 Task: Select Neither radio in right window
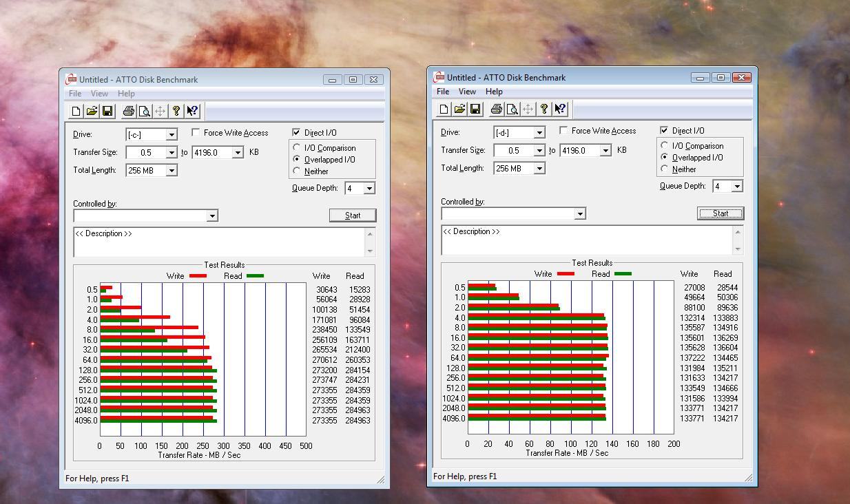coord(665,169)
